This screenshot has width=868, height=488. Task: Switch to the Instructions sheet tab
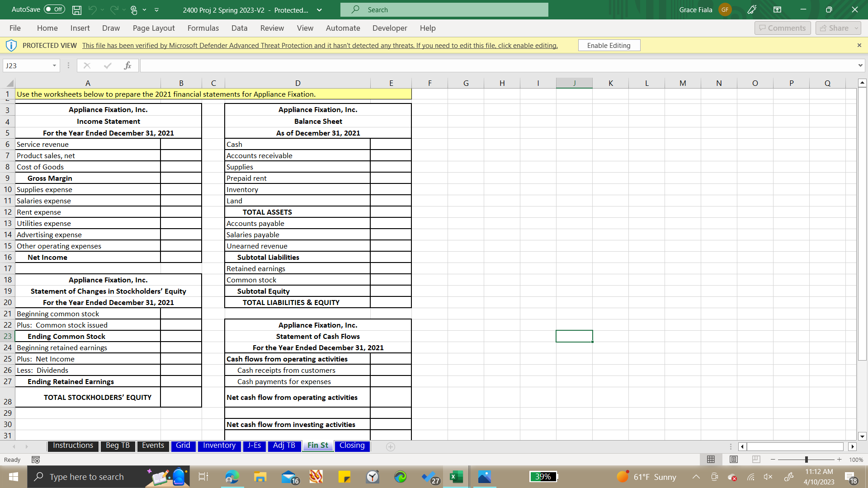(x=73, y=446)
